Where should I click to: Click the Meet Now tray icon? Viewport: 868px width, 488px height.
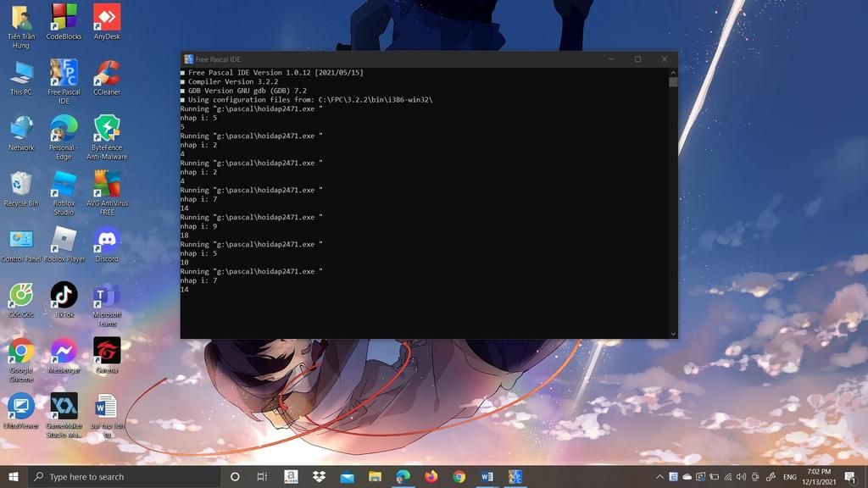755,476
